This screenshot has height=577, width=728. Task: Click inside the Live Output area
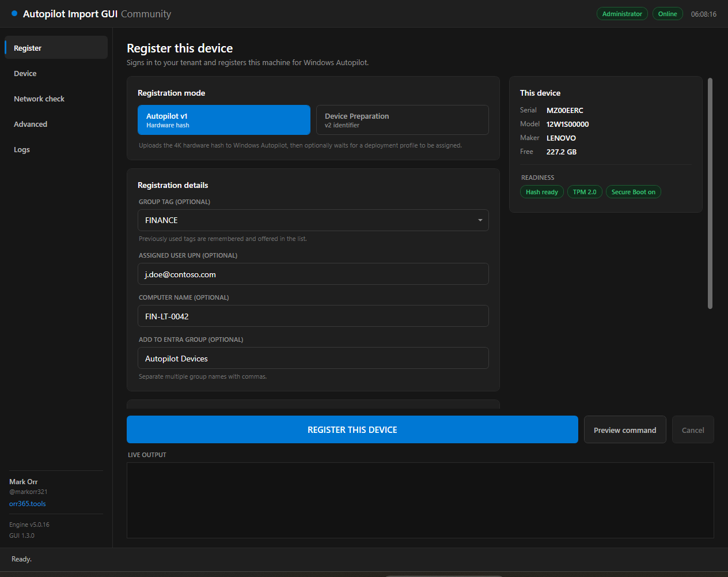(420, 500)
